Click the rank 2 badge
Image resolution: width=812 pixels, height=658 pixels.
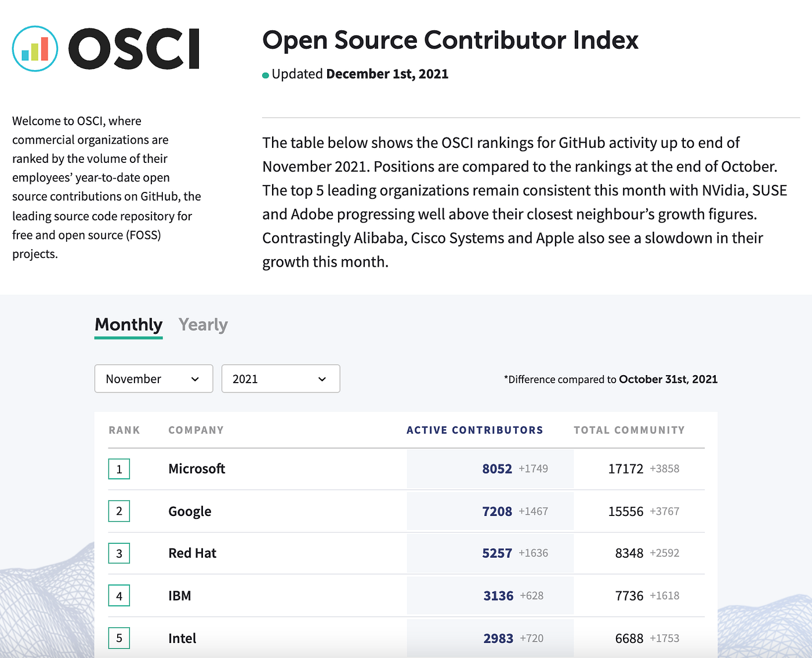click(119, 511)
